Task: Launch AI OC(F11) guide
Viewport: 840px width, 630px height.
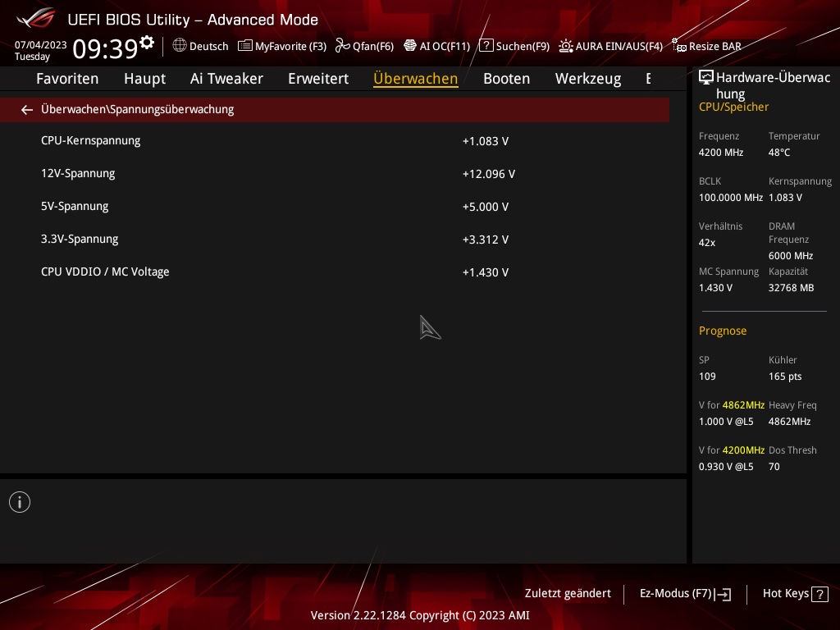Action: tap(445, 46)
